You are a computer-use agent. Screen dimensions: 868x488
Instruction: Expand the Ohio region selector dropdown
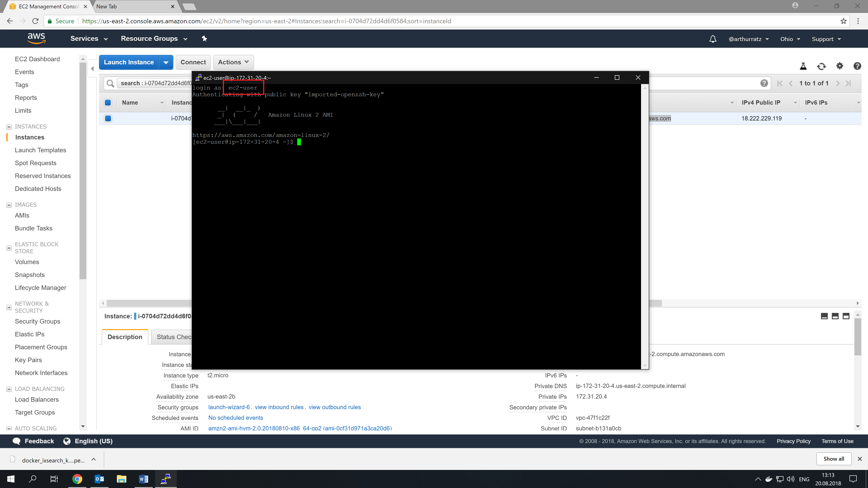coord(790,39)
